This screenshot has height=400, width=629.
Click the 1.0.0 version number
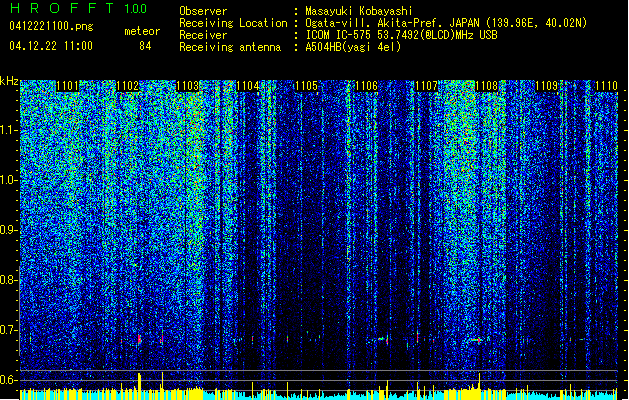pyautogui.click(x=136, y=9)
